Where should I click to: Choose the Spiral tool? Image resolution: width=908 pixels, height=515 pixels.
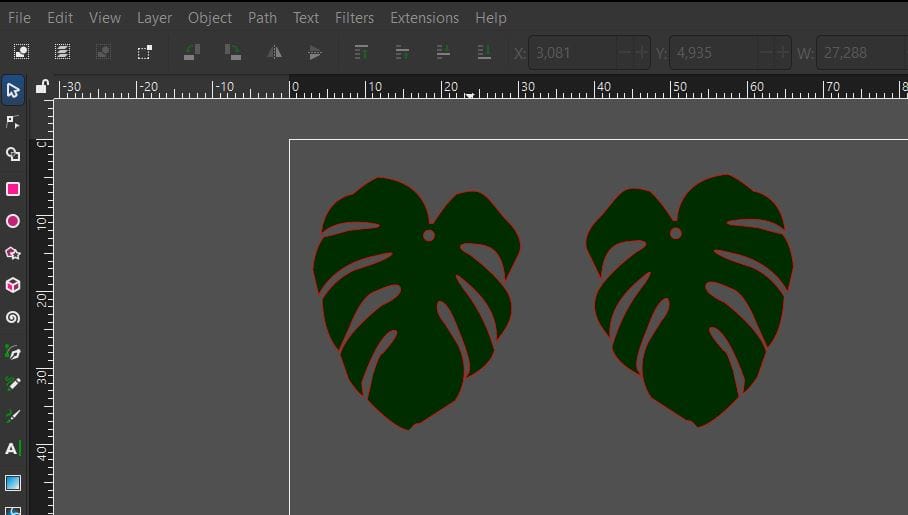pyautogui.click(x=13, y=318)
